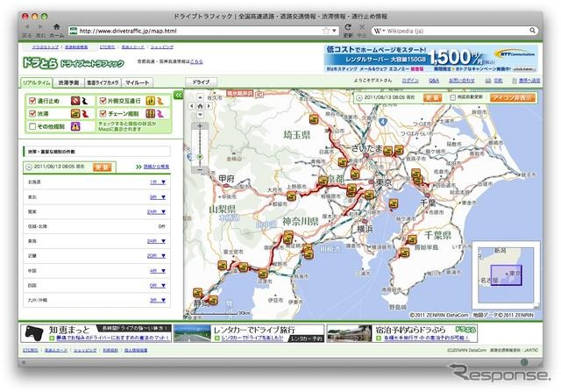Expand the 九州・沖縄 3件 row
Viewport: 561px width, 392px height.
coord(96,300)
